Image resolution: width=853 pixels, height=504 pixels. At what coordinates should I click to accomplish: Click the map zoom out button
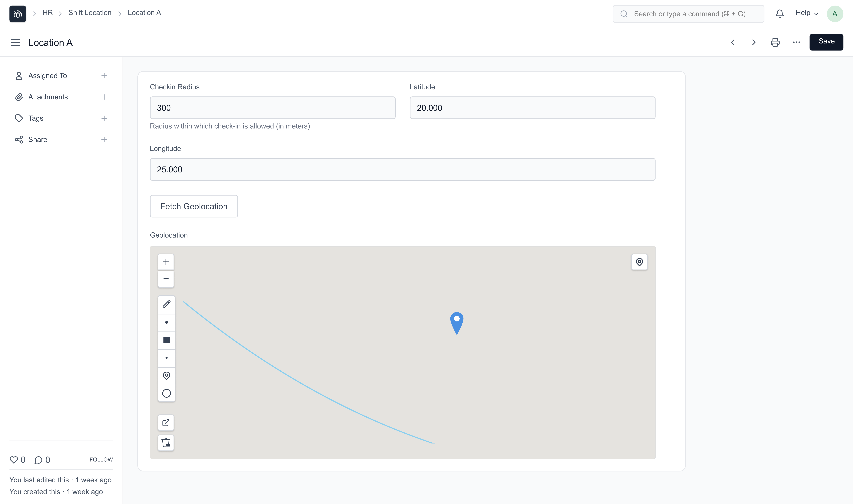(x=166, y=279)
